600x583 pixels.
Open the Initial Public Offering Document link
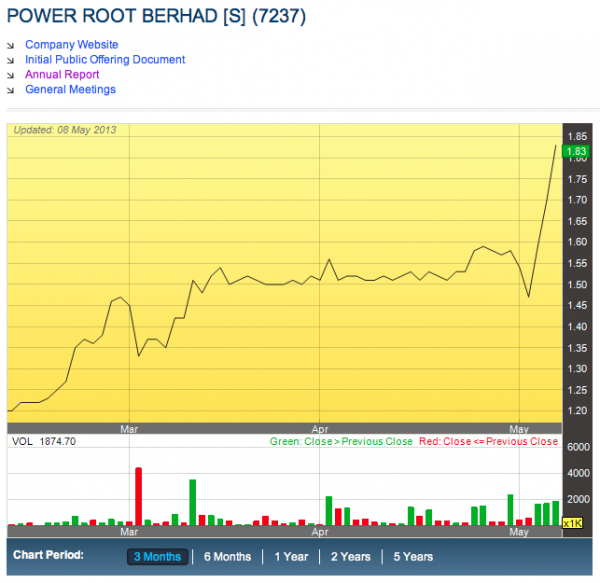click(x=105, y=60)
